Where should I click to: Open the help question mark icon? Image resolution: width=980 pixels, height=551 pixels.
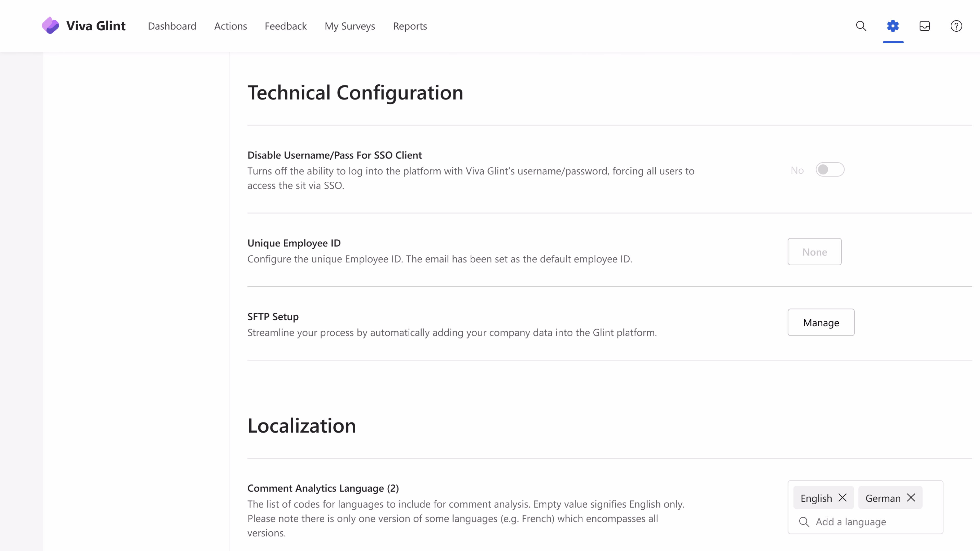[x=956, y=26]
